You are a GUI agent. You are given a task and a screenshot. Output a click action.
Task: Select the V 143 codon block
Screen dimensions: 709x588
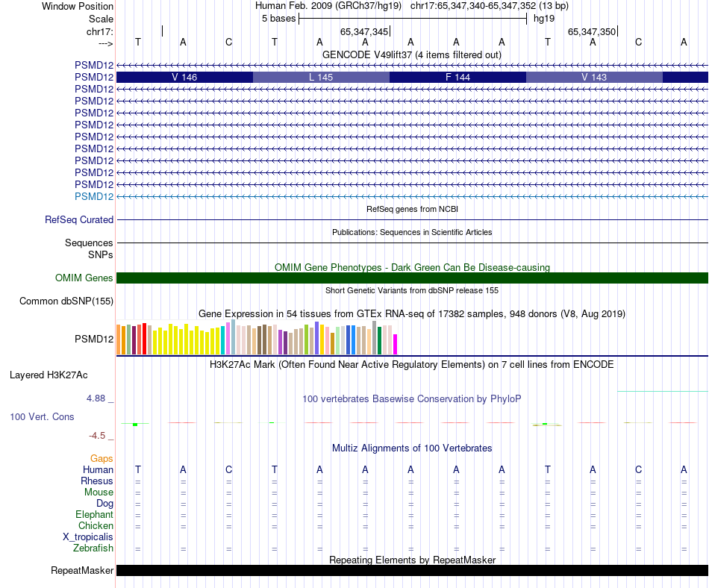[x=594, y=78]
